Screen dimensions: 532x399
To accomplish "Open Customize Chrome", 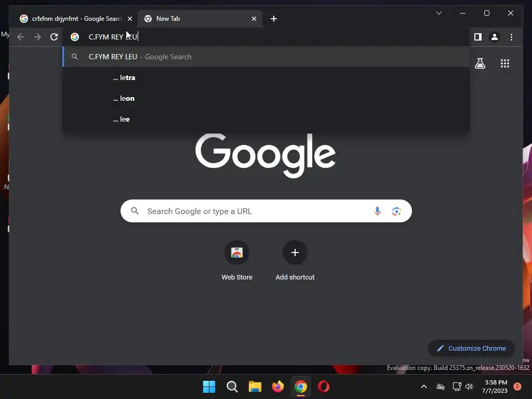I will [x=471, y=348].
